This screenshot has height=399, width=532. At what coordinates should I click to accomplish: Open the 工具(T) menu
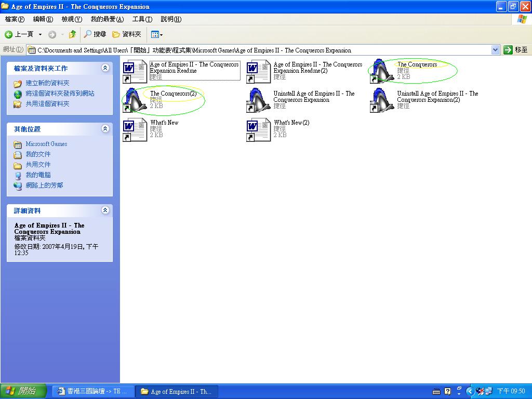coord(142,19)
